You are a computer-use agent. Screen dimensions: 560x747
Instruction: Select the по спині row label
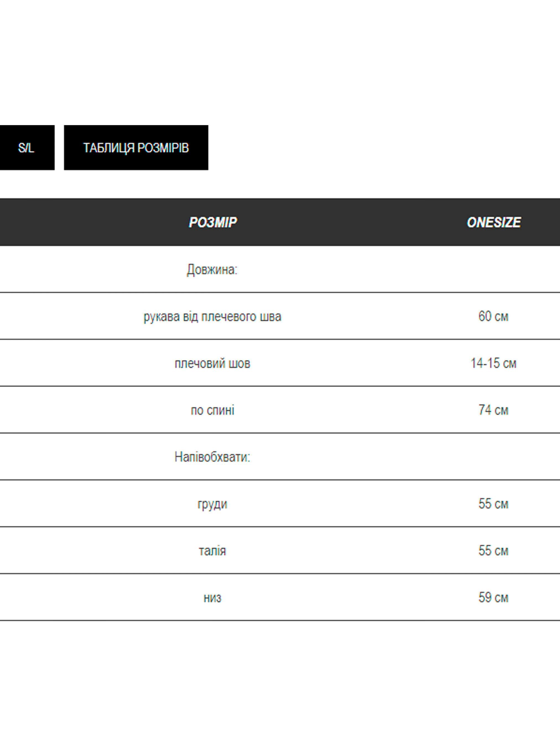(212, 410)
